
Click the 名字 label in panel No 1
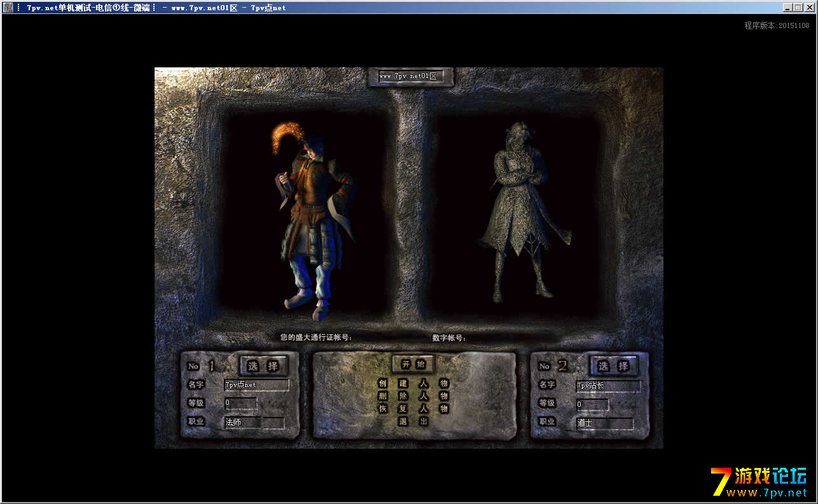coord(195,384)
